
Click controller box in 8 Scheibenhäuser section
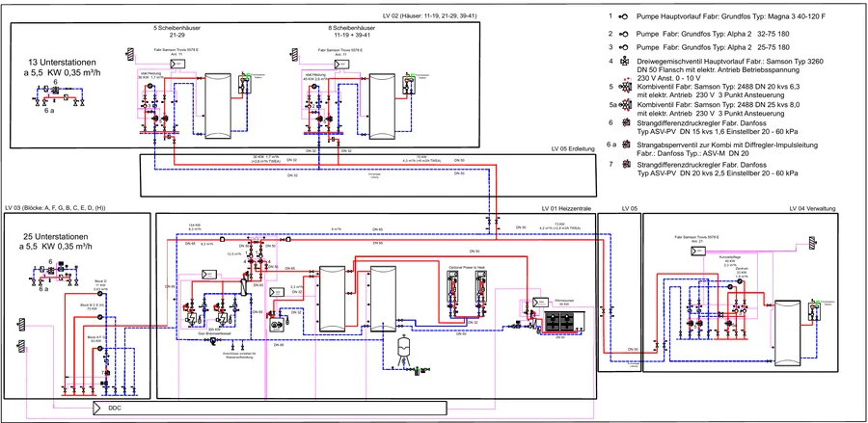coord(340,65)
